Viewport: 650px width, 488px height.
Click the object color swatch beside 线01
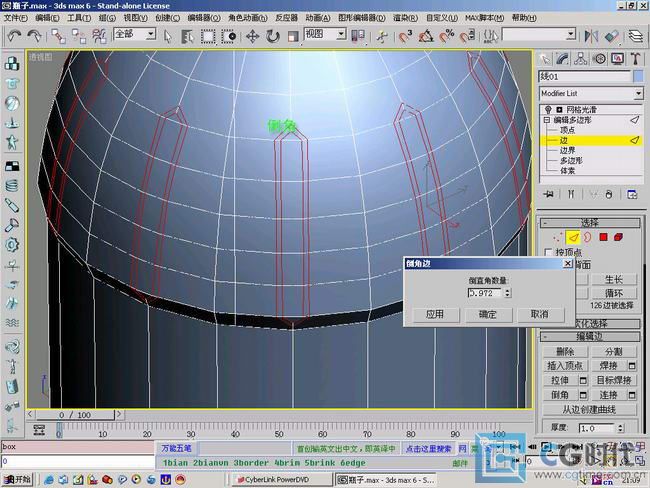[638, 76]
